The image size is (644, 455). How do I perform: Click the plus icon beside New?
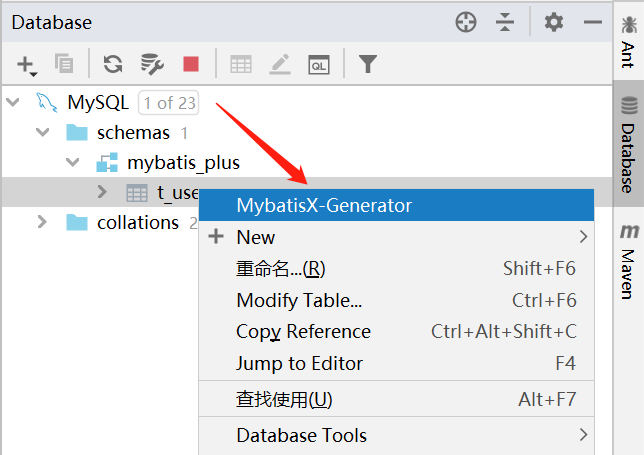(216, 237)
